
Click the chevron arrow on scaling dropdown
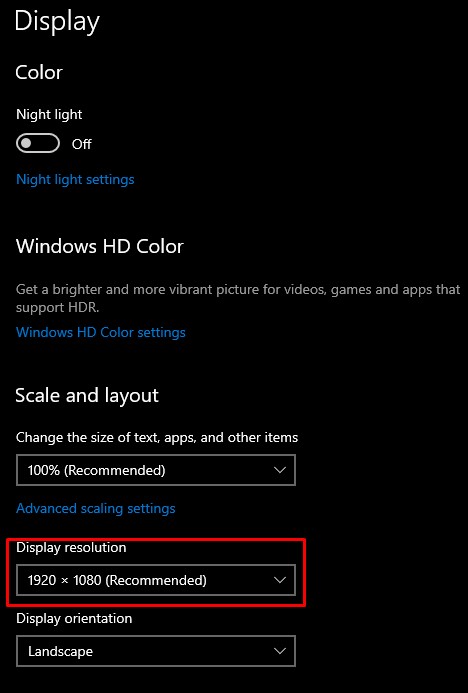pos(280,470)
